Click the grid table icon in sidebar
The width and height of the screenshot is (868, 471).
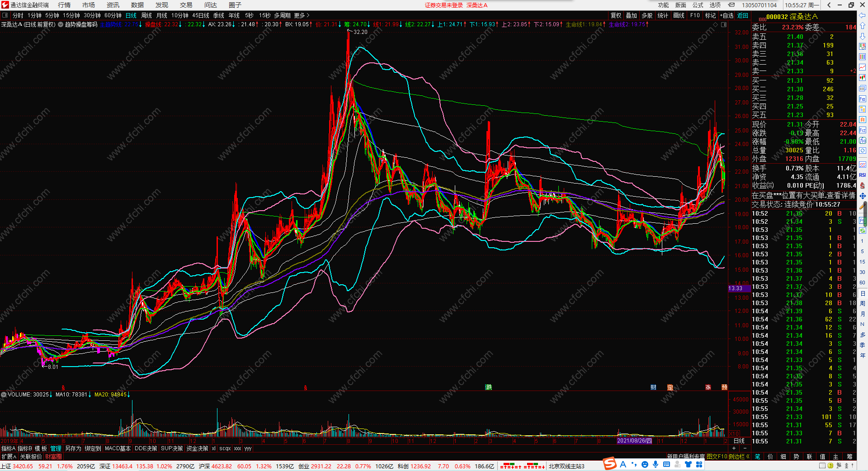[x=863, y=57]
